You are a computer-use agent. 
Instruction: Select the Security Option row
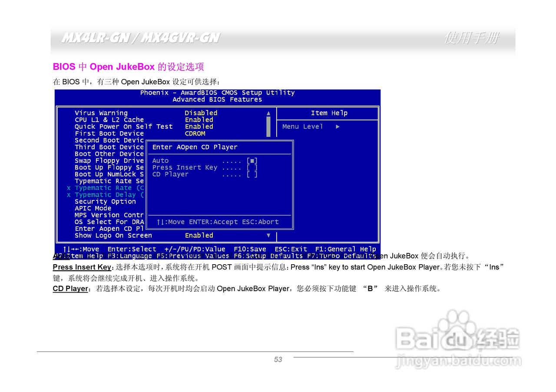point(105,202)
